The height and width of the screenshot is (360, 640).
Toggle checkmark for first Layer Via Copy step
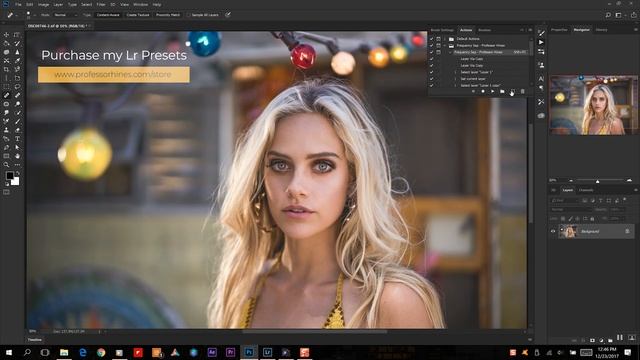[x=431, y=59]
